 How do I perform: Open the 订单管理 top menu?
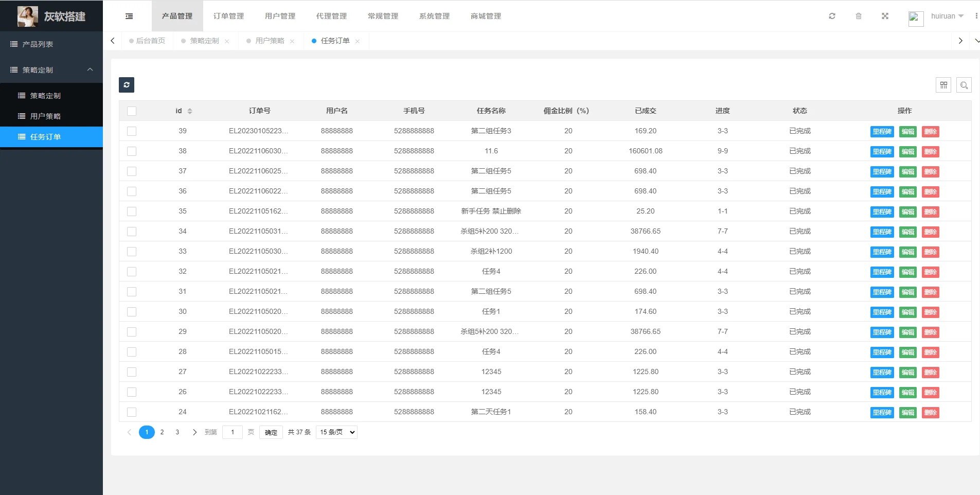228,16
